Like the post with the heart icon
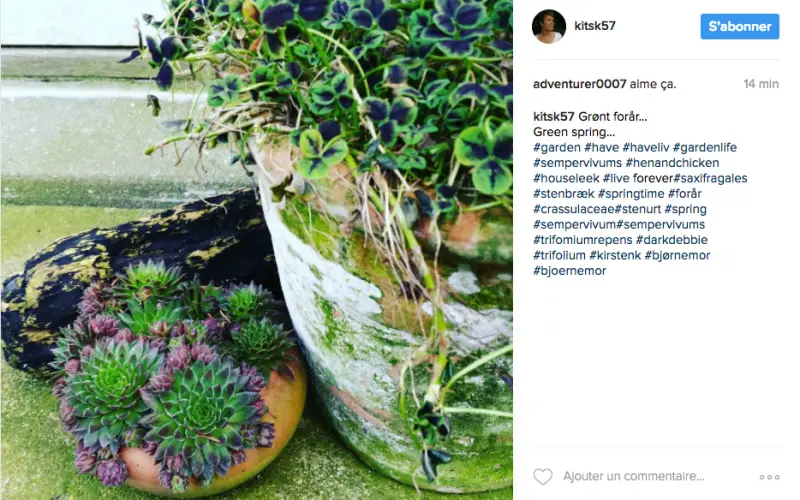The height and width of the screenshot is (500, 800). 543,477
